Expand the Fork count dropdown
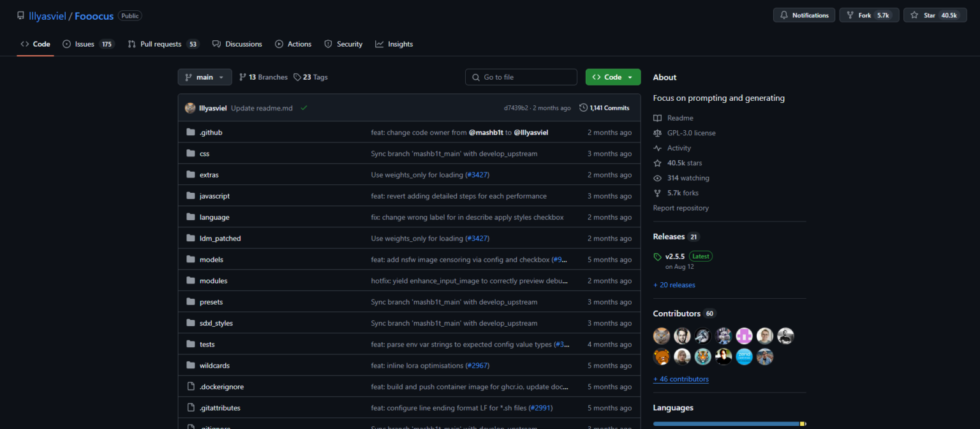This screenshot has width=980, height=429. click(887, 15)
